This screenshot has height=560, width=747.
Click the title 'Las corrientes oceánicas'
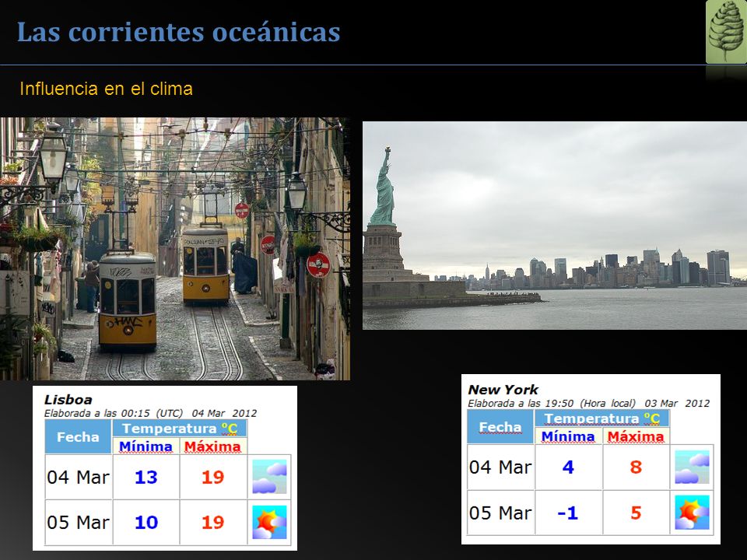[x=179, y=32]
